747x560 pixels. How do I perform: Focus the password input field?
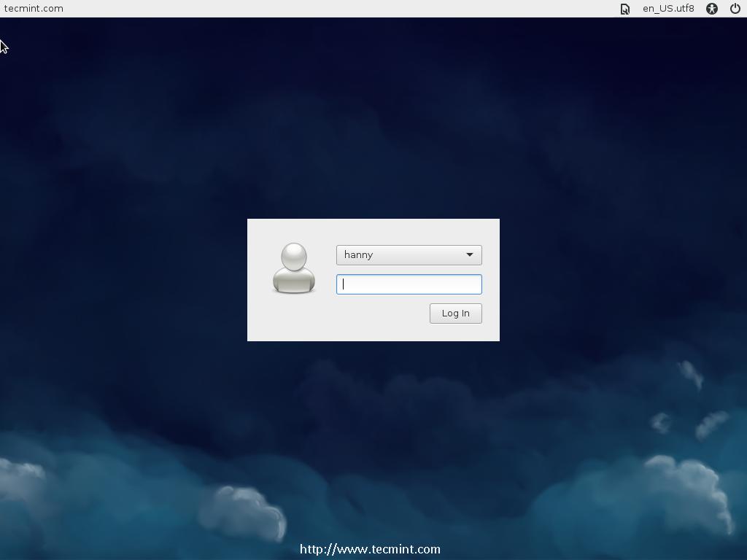[x=409, y=284]
